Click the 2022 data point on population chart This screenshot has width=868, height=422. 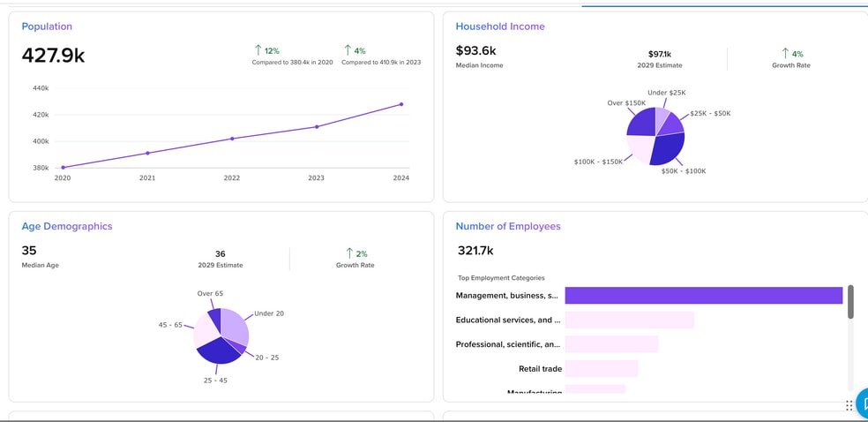[232, 139]
